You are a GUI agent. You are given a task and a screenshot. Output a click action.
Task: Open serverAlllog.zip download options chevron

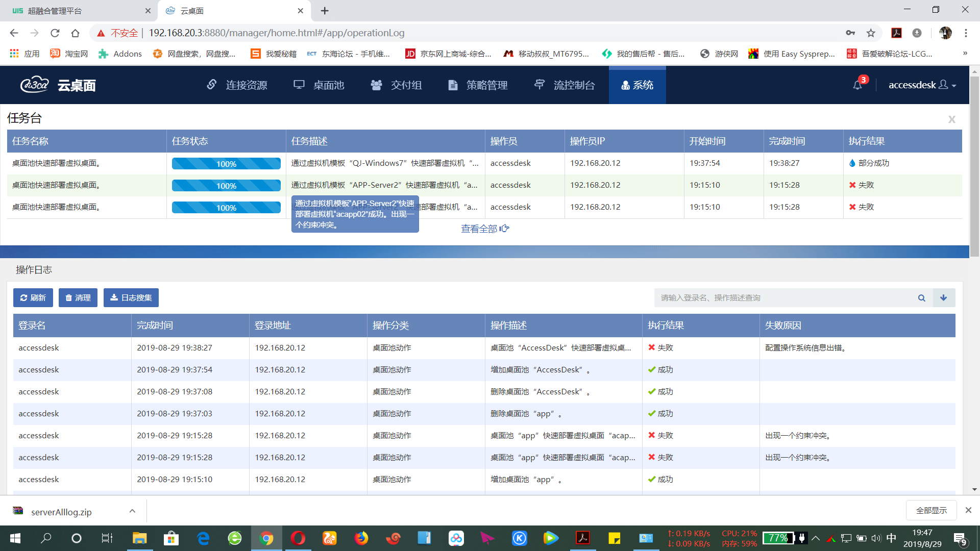tap(132, 511)
